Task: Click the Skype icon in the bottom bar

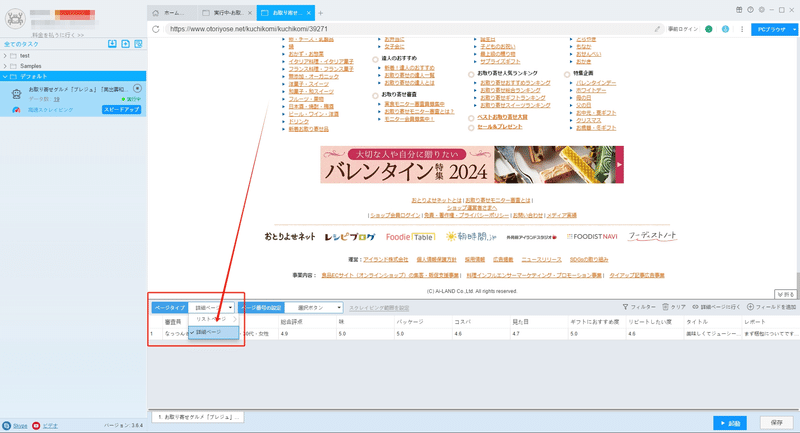Action: (6, 425)
